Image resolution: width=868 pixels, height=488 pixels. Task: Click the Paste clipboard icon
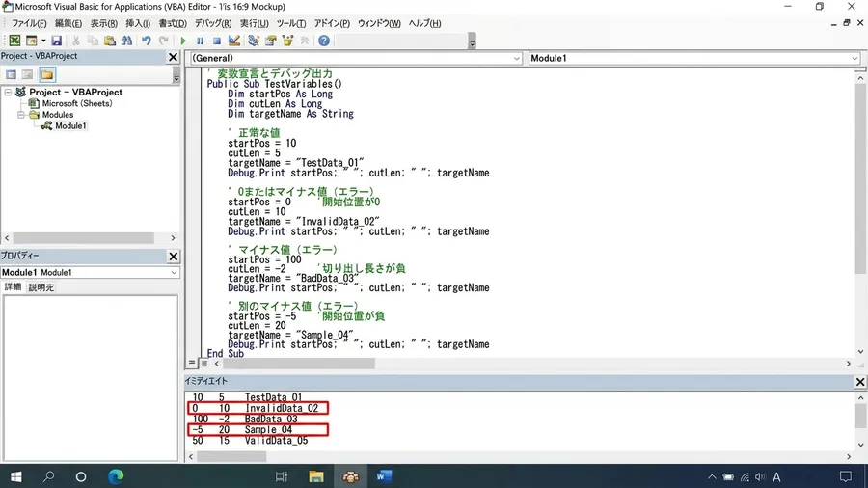pos(110,41)
